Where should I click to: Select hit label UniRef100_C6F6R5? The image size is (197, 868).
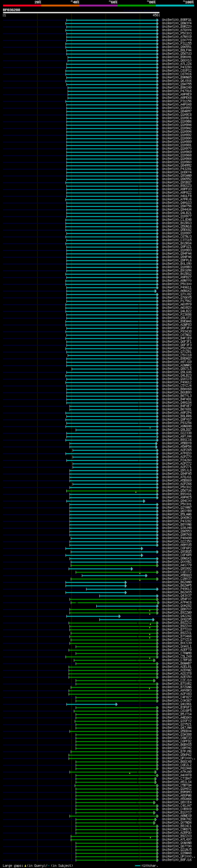pos(176,555)
